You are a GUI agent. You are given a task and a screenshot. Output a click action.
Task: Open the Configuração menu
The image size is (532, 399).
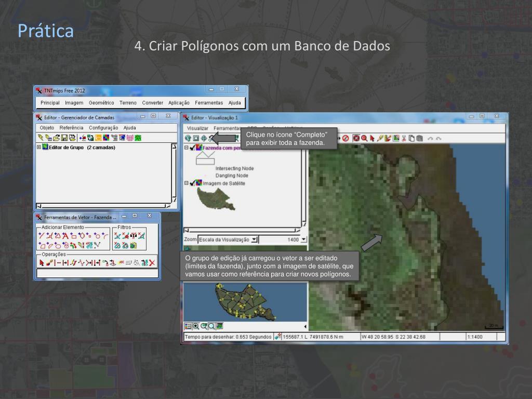103,128
